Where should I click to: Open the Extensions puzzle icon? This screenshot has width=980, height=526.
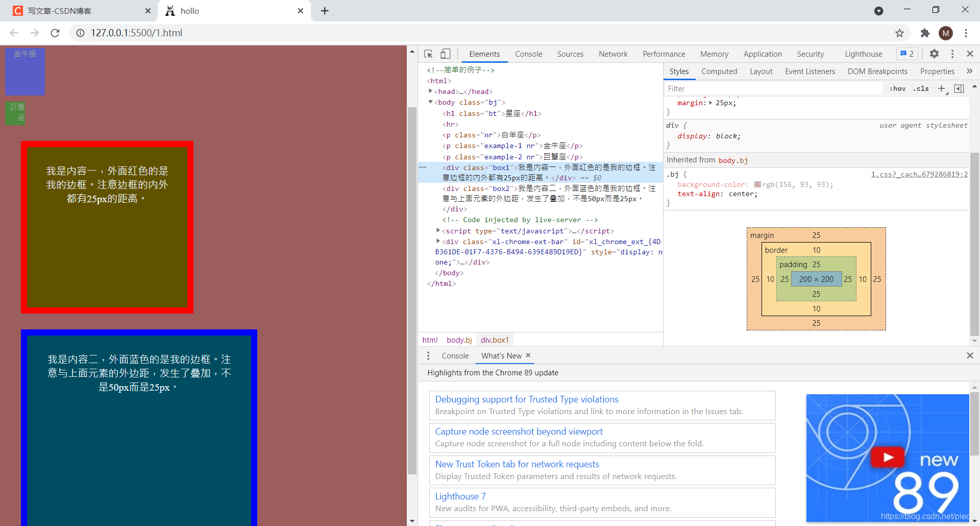tap(925, 33)
